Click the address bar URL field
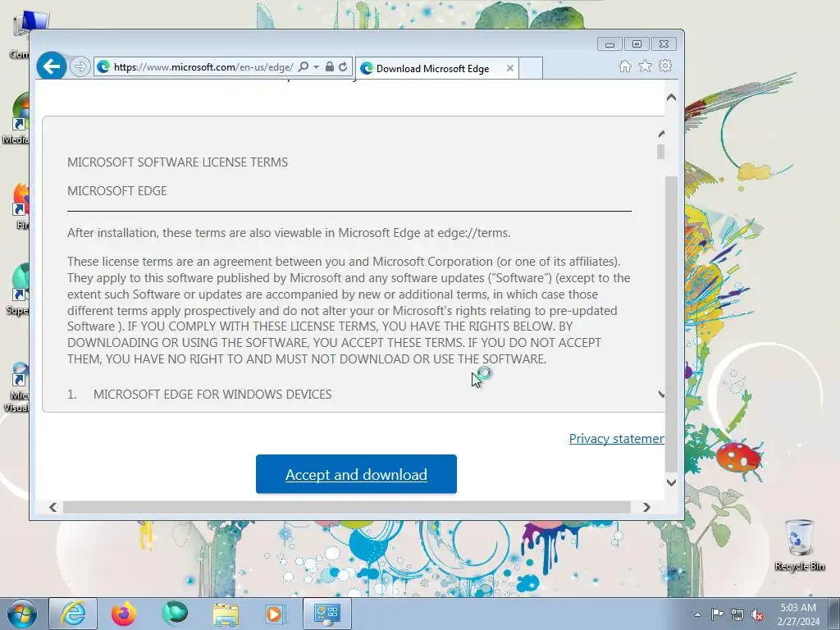 (203, 67)
